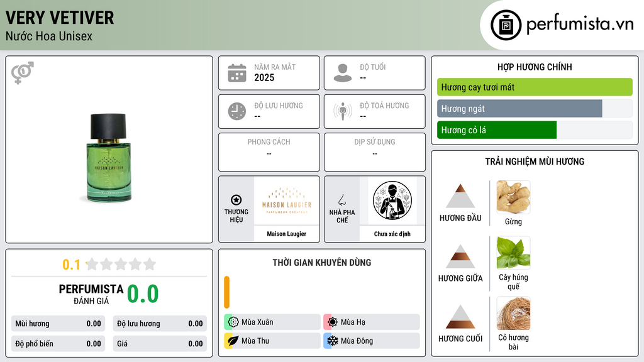644x362 pixels.
Task: Click the star rating row next to 0.1
Action: [121, 264]
